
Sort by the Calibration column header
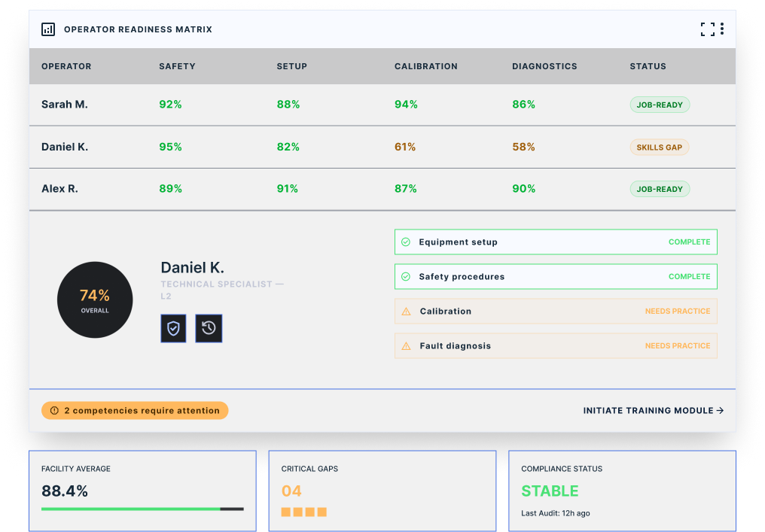(x=426, y=66)
